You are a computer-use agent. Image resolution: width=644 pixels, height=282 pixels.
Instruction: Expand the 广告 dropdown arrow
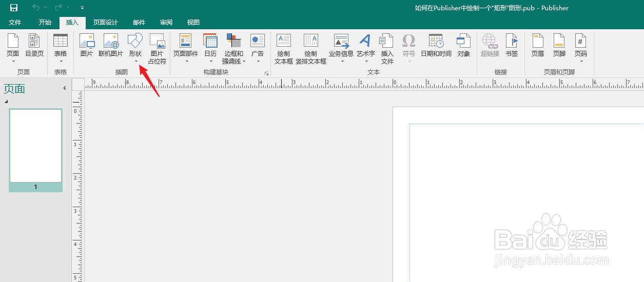pos(258,62)
